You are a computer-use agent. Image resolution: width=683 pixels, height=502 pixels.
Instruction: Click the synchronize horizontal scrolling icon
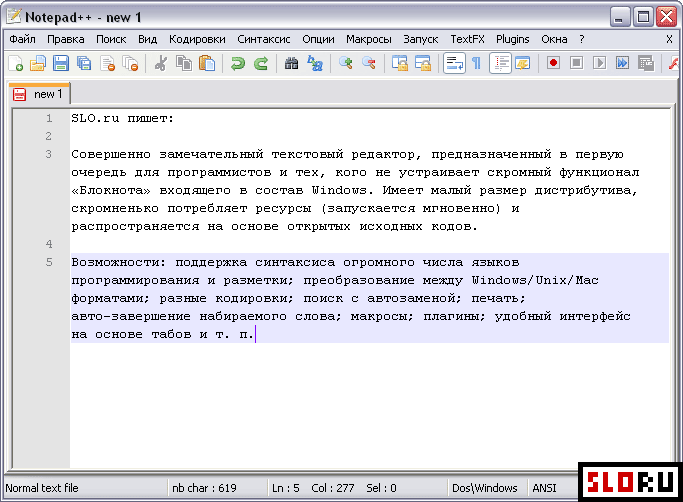[x=423, y=63]
